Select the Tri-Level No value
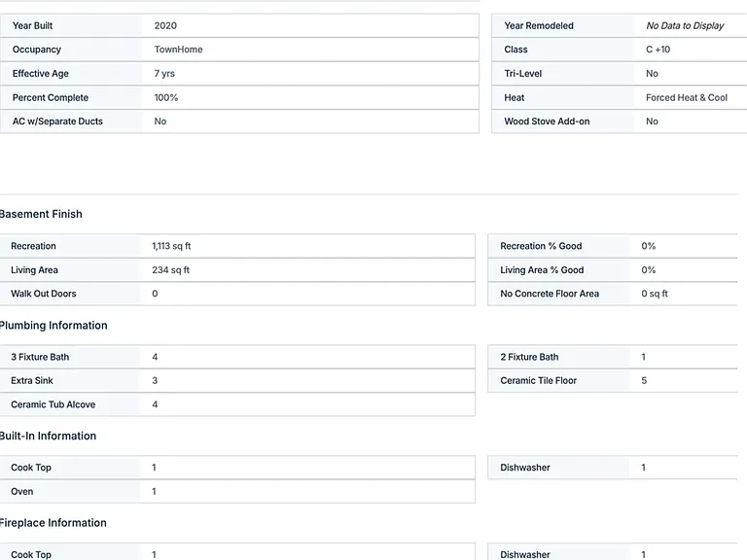 pyautogui.click(x=652, y=74)
